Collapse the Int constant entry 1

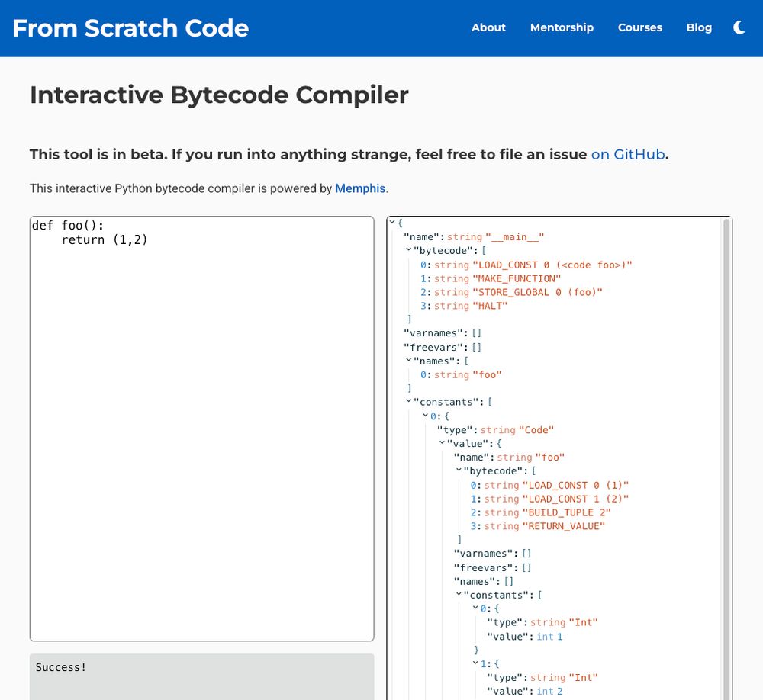pos(475,663)
